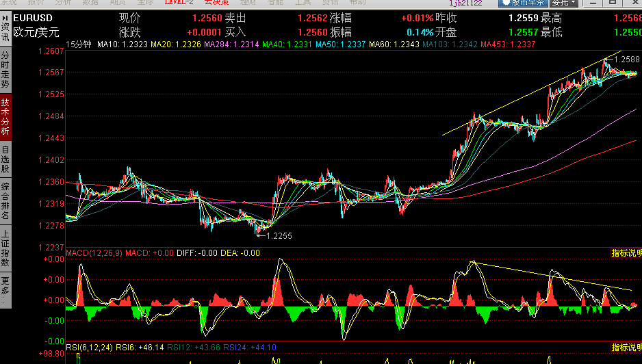Click the 开盘 value 1.2557
The width and height of the screenshot is (642, 364).
click(524, 32)
